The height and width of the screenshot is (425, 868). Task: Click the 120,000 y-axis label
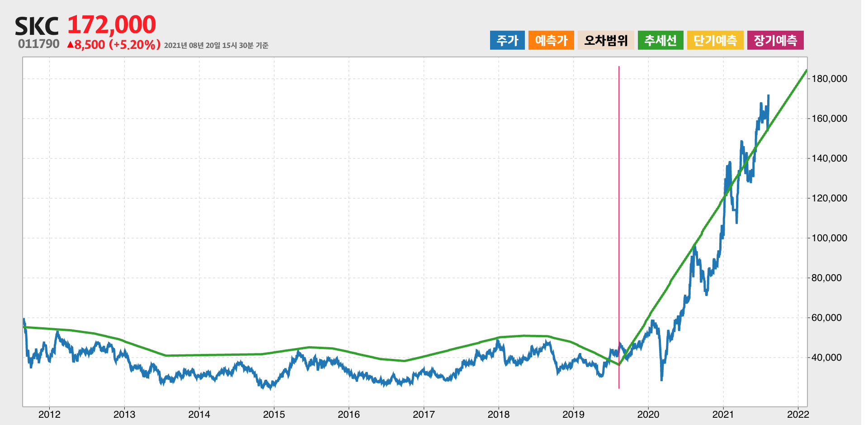[830, 198]
